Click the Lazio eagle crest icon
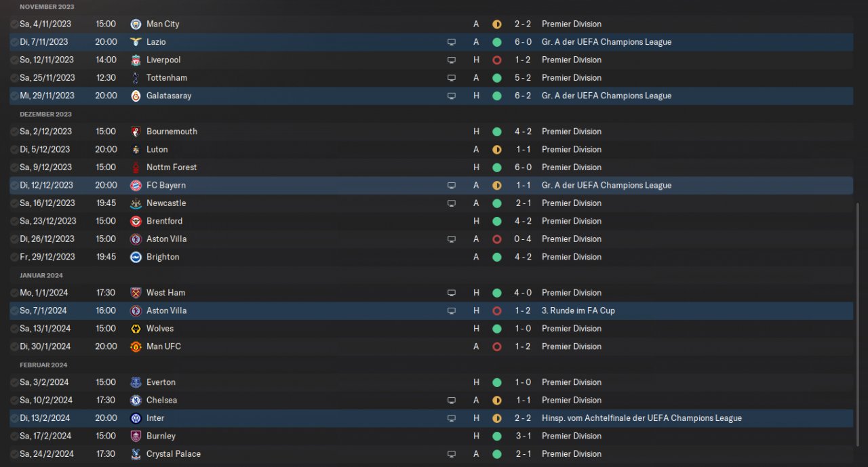Image resolution: width=868 pixels, height=467 pixels. pos(136,42)
